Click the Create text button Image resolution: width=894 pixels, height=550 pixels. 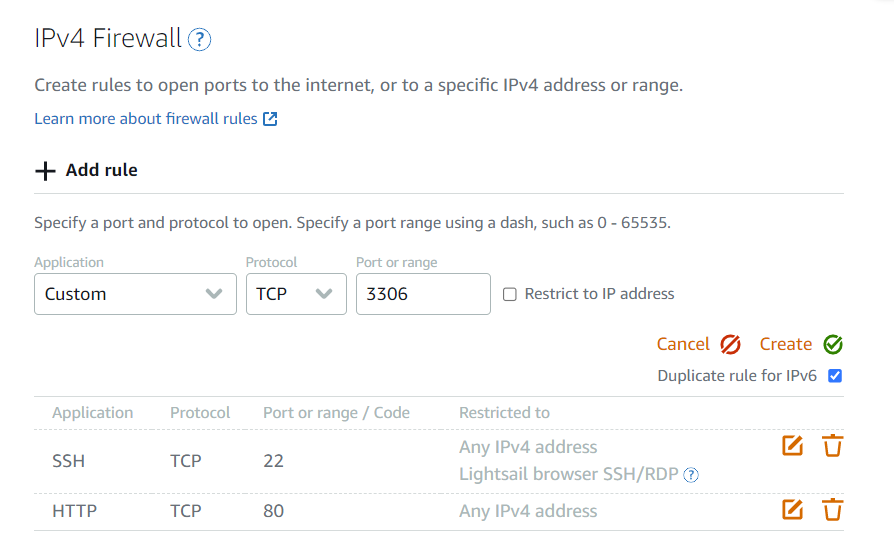[786, 344]
